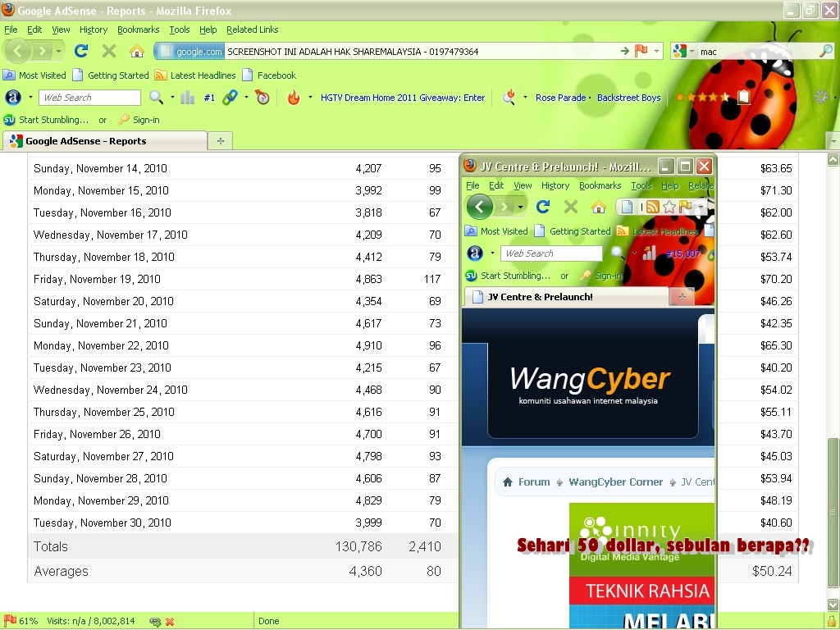Click the address bar in AdSense window
This screenshot has height=630, width=840.
coord(408,52)
